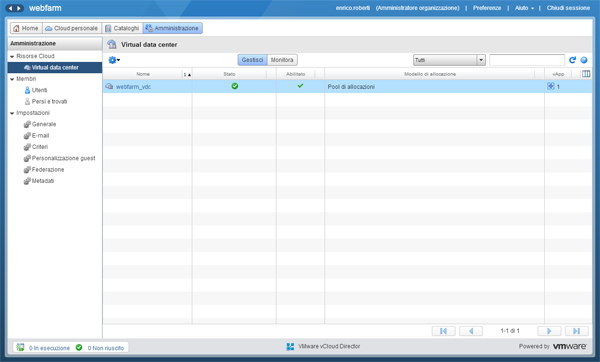The height and width of the screenshot is (362, 600).
Task: Click 0 Non riuscito status link
Action: coord(106,348)
